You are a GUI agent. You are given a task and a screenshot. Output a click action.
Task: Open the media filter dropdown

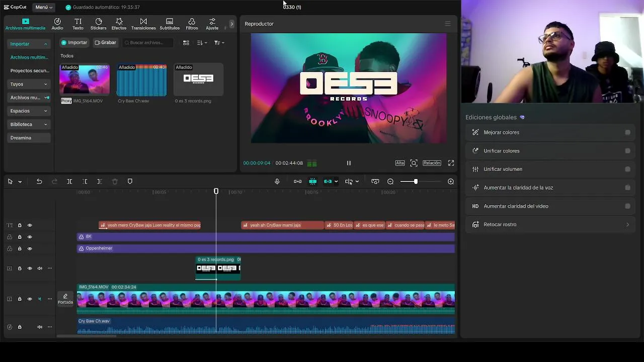tap(219, 43)
